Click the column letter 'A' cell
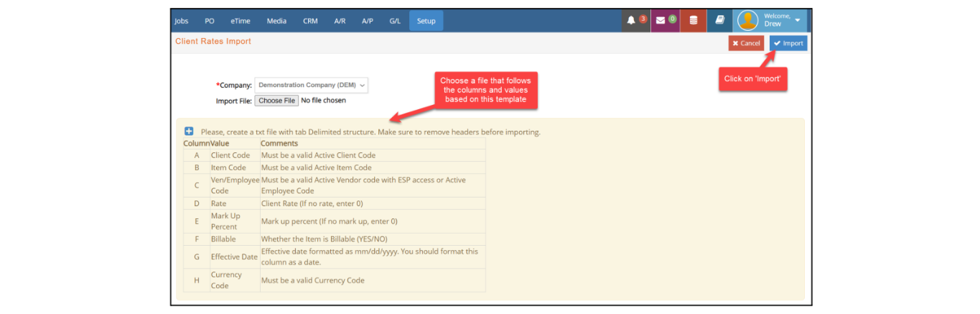The height and width of the screenshot is (314, 980). (x=197, y=155)
